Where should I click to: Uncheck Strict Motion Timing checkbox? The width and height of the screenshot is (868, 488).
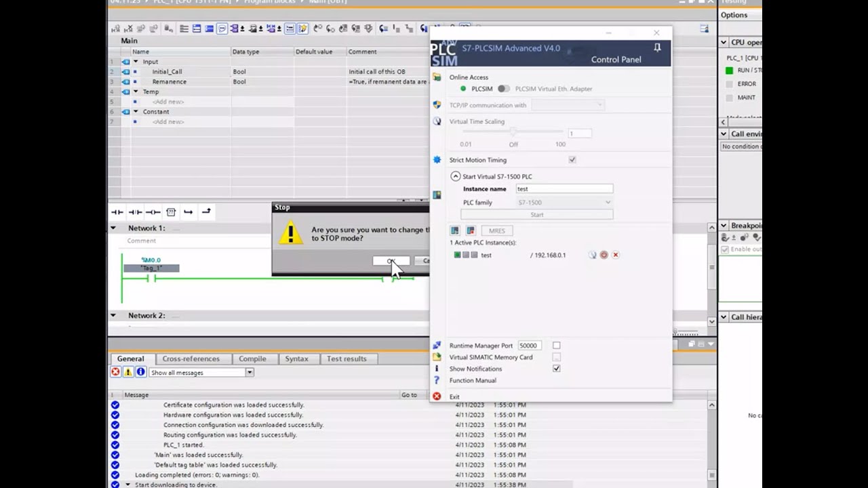(x=572, y=160)
